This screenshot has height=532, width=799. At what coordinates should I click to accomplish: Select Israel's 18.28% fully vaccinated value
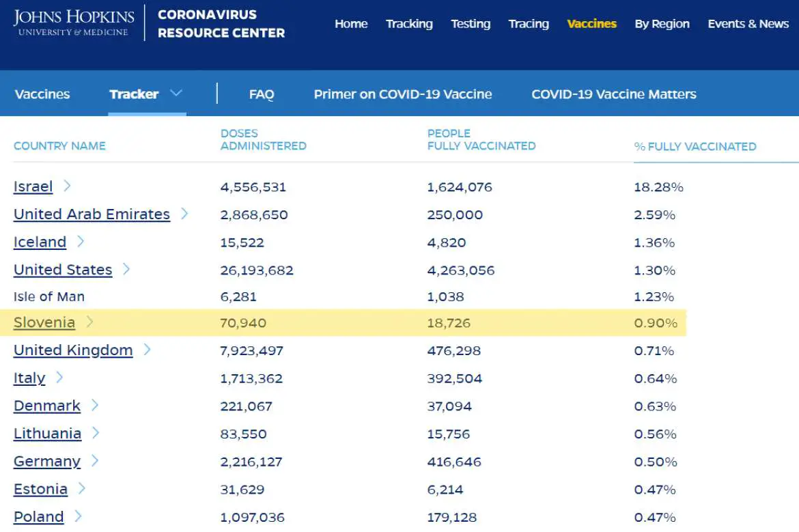tap(658, 187)
